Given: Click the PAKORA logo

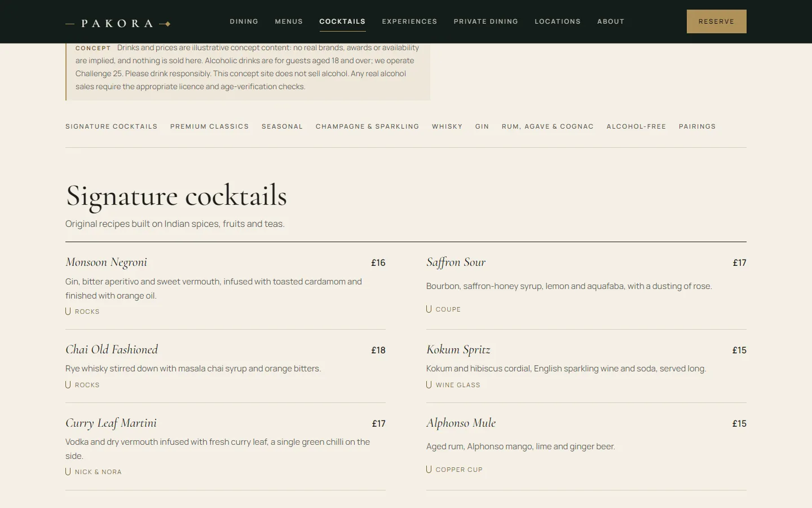Looking at the screenshot, I should click(x=118, y=24).
